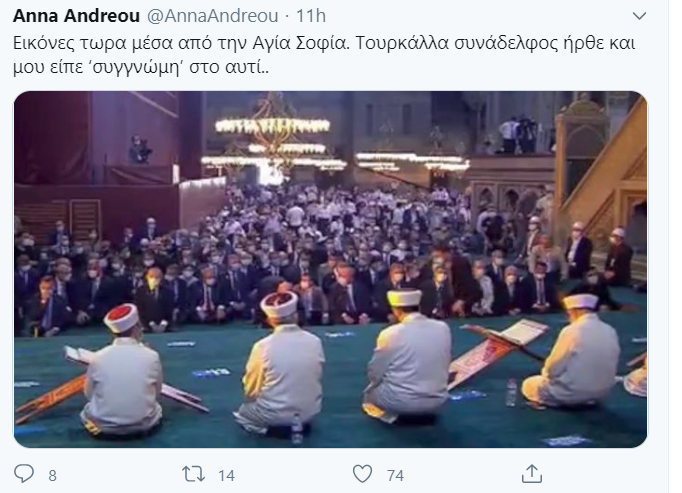Click the retweet count 14

(x=227, y=476)
